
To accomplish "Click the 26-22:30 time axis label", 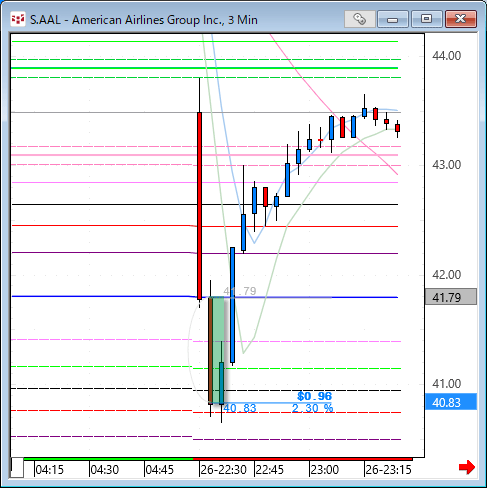I will [223, 470].
